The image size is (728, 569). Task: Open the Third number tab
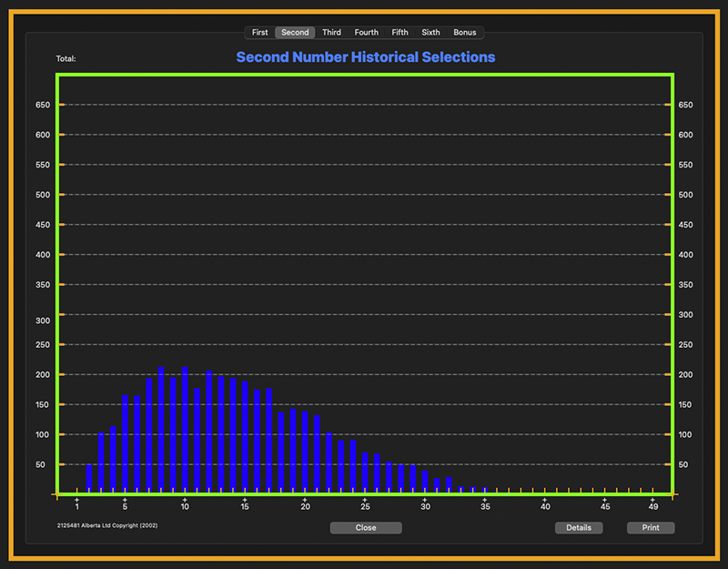click(331, 33)
